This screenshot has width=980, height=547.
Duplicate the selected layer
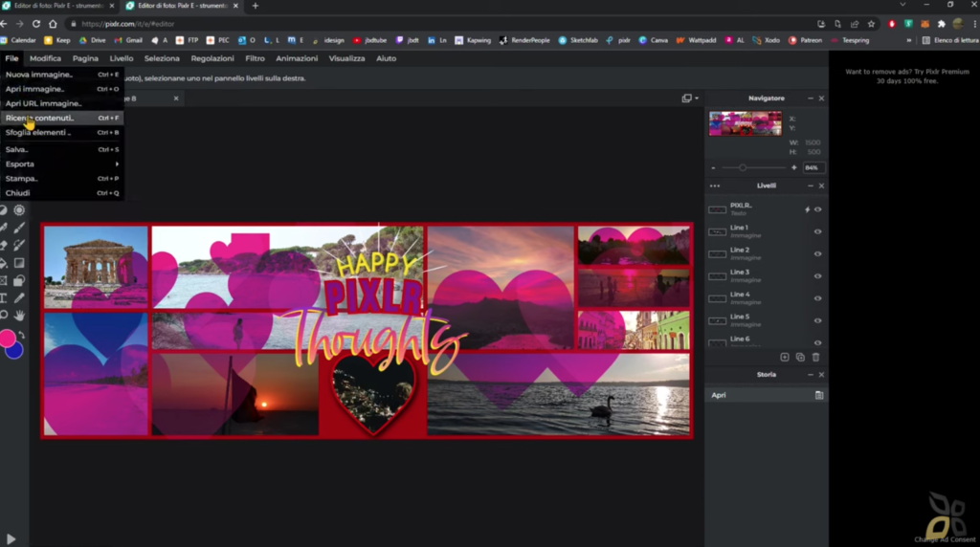tap(800, 357)
